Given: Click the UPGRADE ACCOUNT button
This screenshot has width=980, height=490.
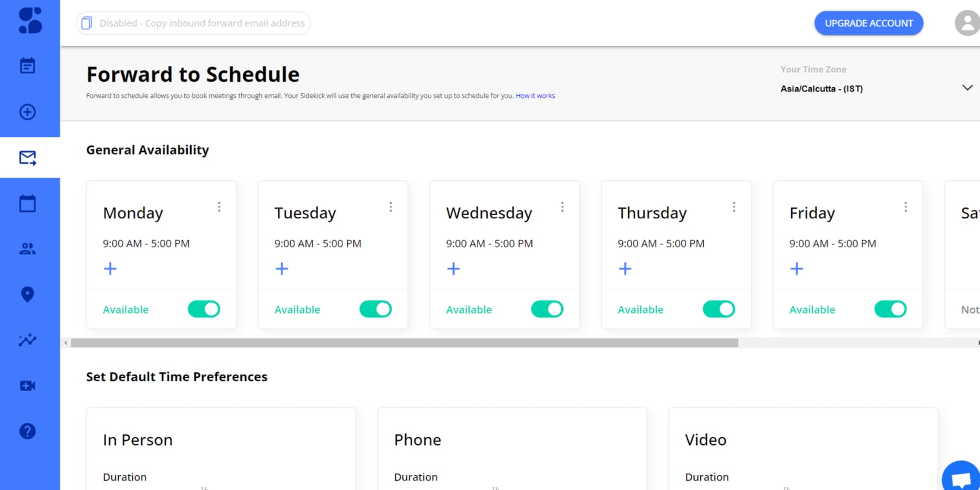Looking at the screenshot, I should pos(868,23).
